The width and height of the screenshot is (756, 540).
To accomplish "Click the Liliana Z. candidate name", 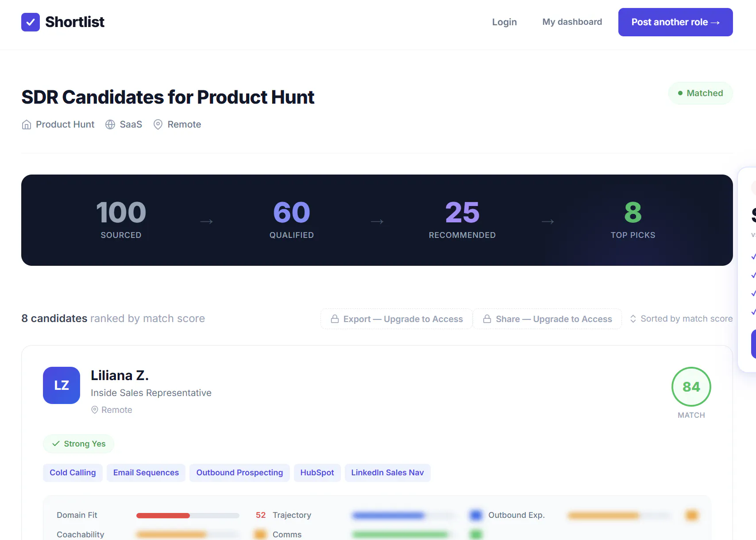I will click(x=120, y=376).
